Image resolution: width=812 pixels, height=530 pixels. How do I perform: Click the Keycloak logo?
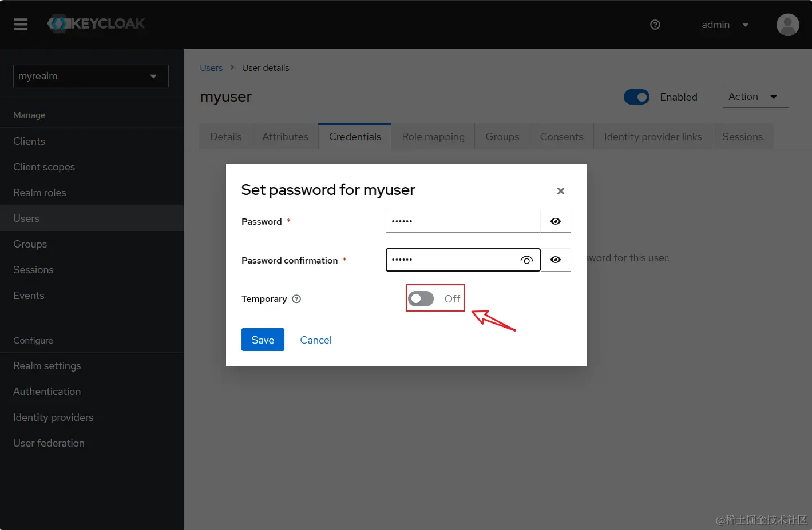tap(96, 24)
